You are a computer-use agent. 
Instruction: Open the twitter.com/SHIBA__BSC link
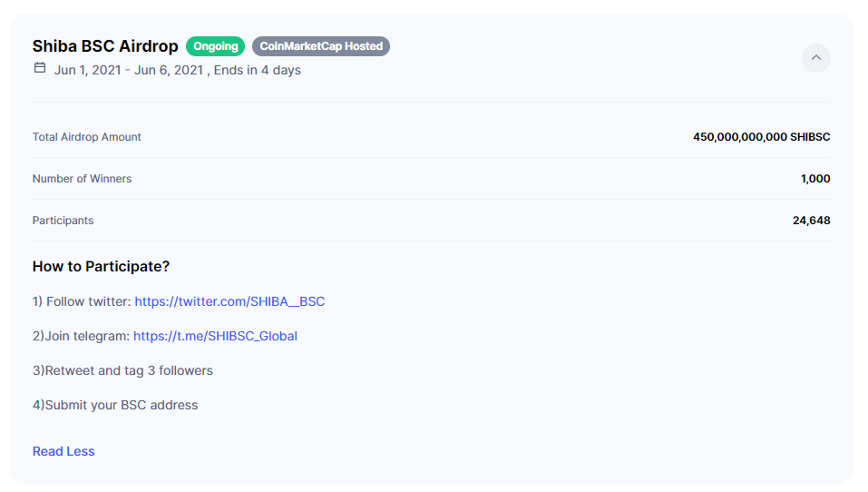pyautogui.click(x=229, y=301)
